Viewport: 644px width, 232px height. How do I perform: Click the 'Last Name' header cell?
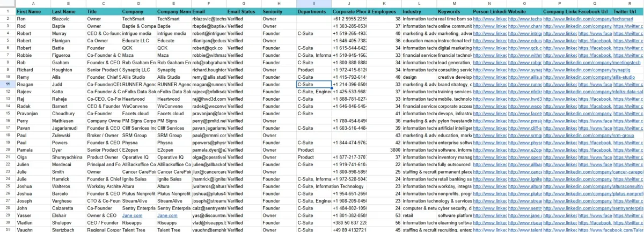tap(68, 11)
